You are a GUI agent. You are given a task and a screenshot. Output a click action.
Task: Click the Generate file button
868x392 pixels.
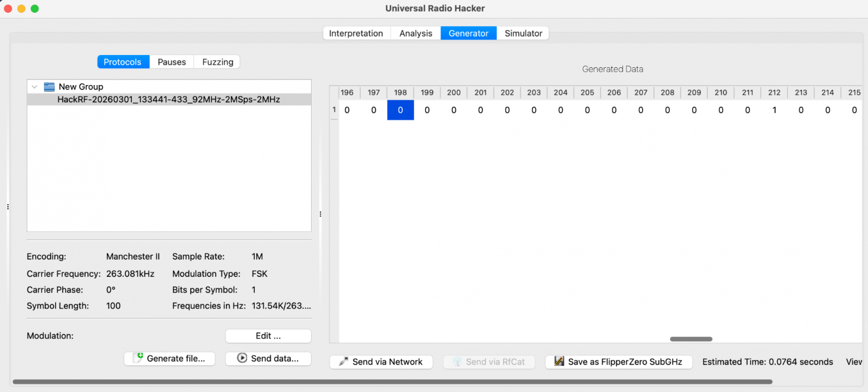click(170, 359)
